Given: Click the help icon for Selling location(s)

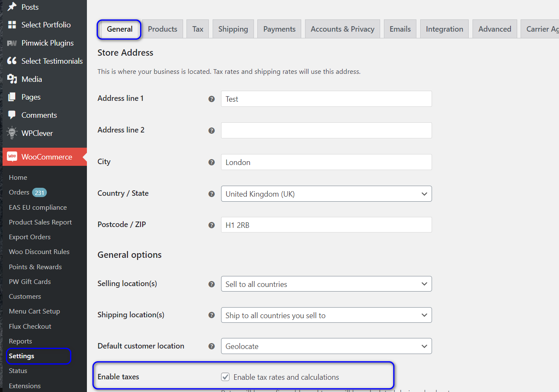Looking at the screenshot, I should [x=211, y=284].
